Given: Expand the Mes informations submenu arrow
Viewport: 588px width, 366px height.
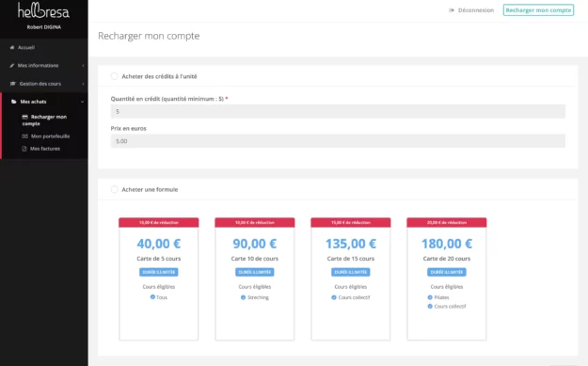Looking at the screenshot, I should [83, 66].
